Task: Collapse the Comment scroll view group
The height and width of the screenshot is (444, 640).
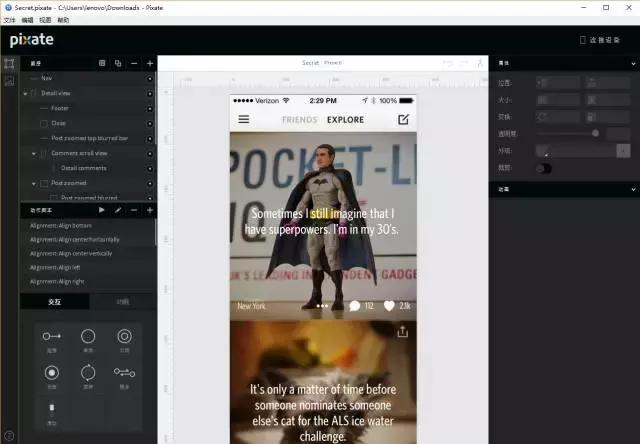Action: pos(33,153)
